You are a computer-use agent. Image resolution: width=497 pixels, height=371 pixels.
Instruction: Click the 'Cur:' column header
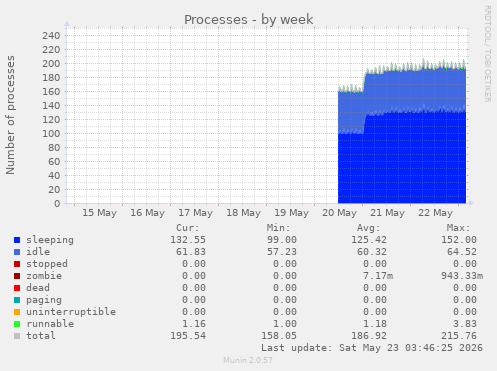188,228
